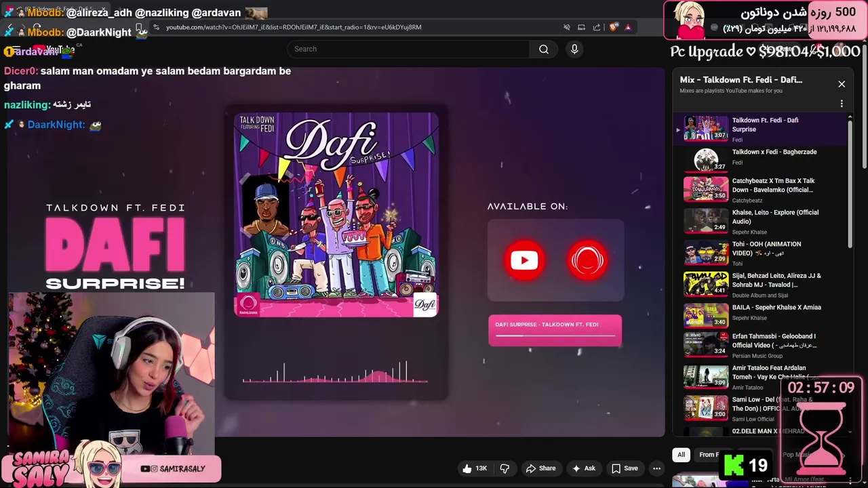Click the 'Tohi' channel name
Viewport: 868px width, 488px height.
737,264
